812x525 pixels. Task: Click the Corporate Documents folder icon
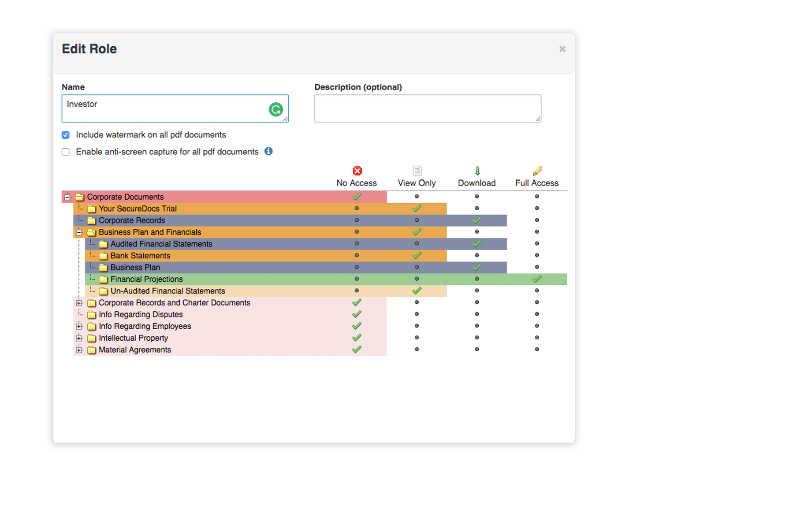pyautogui.click(x=80, y=197)
